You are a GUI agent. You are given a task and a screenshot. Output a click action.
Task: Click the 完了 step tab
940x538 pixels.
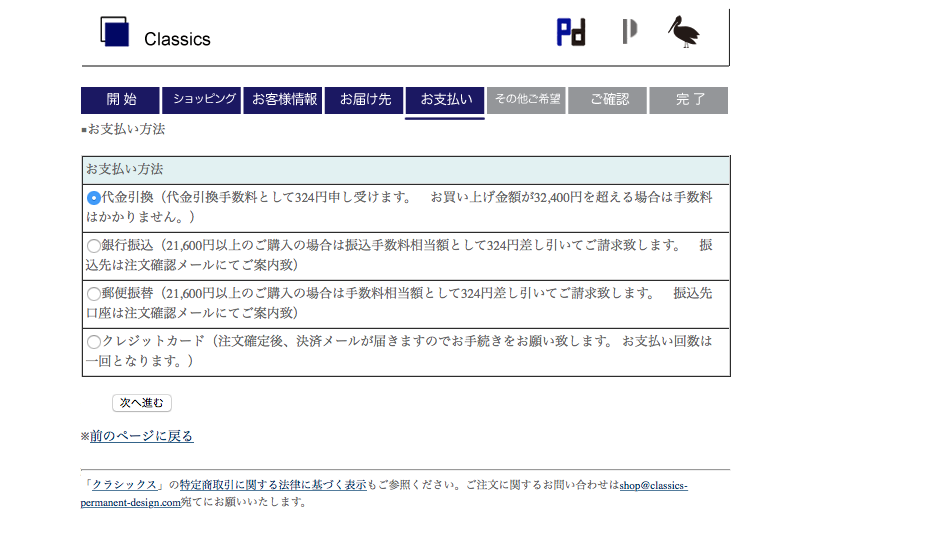pos(689,100)
